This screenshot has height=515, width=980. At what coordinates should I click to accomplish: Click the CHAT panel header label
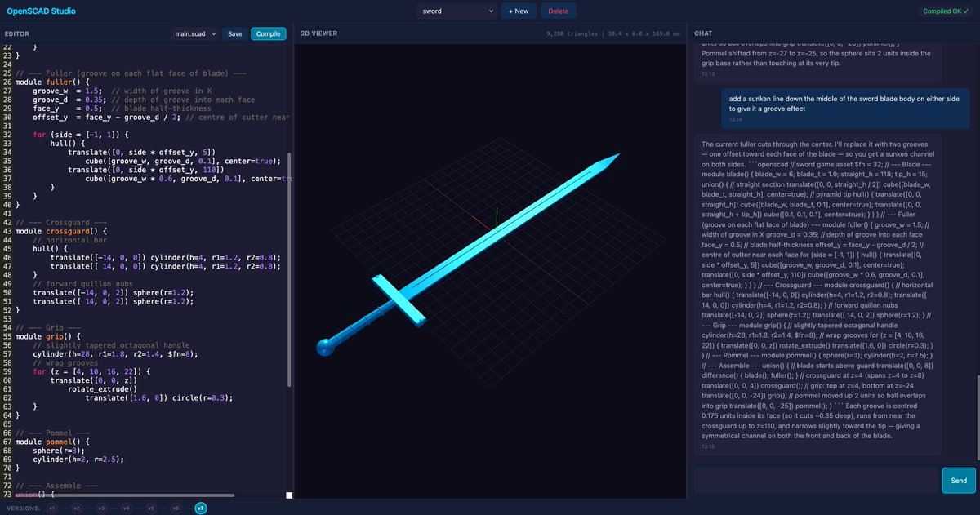point(703,33)
